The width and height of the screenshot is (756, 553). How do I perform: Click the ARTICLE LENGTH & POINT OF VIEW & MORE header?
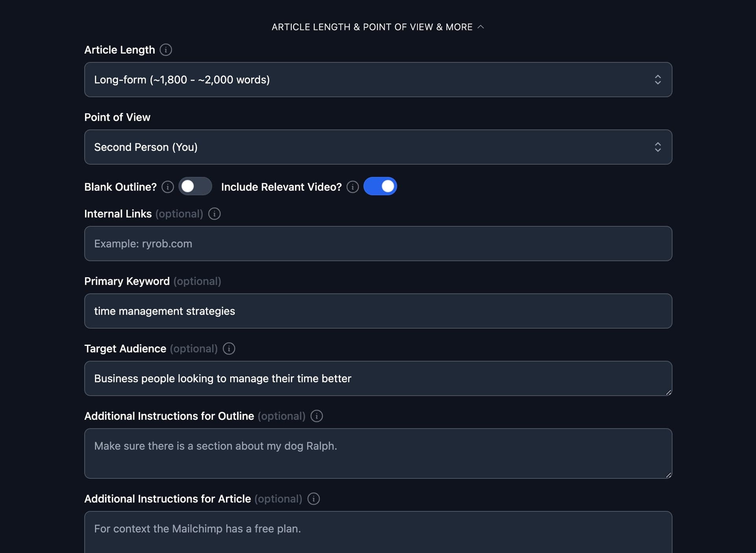pos(371,27)
